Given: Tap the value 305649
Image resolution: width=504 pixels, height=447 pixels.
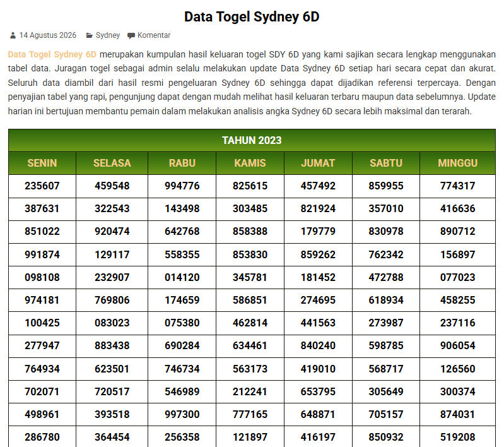Looking at the screenshot, I should pyautogui.click(x=385, y=392).
